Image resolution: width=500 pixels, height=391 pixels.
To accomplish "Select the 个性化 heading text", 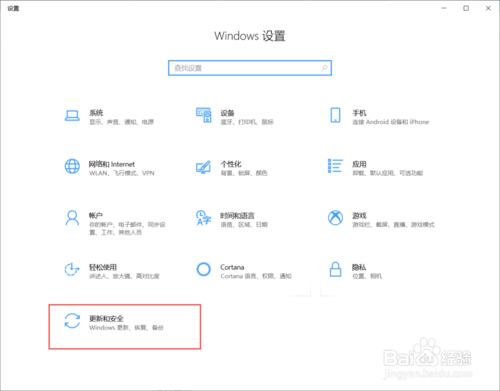I will (231, 164).
